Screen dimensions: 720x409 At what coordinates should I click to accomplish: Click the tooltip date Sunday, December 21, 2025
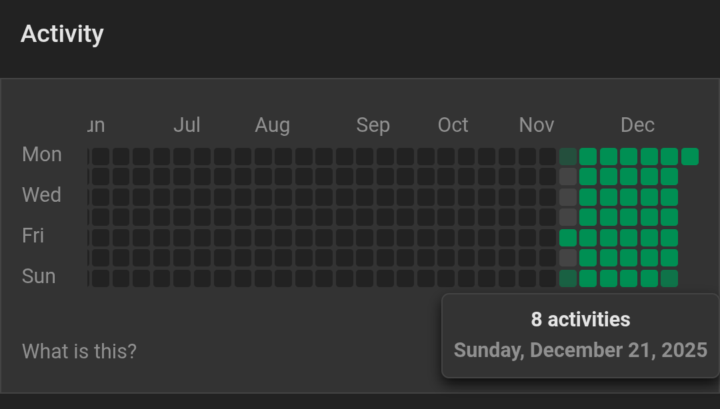[x=580, y=351]
